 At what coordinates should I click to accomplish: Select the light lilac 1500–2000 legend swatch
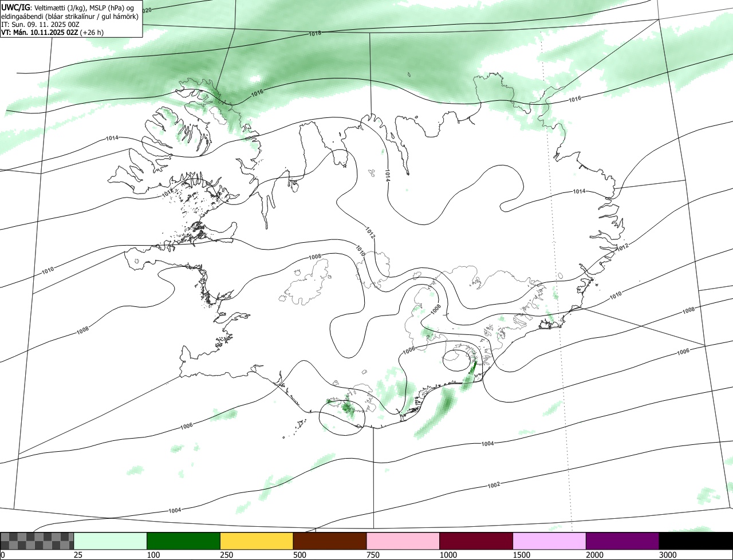549,541
